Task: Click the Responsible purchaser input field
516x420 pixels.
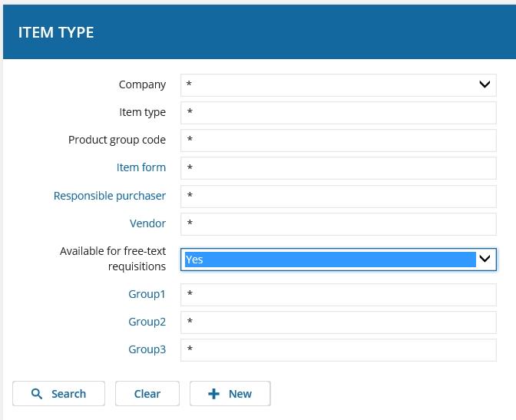Action: pos(339,197)
